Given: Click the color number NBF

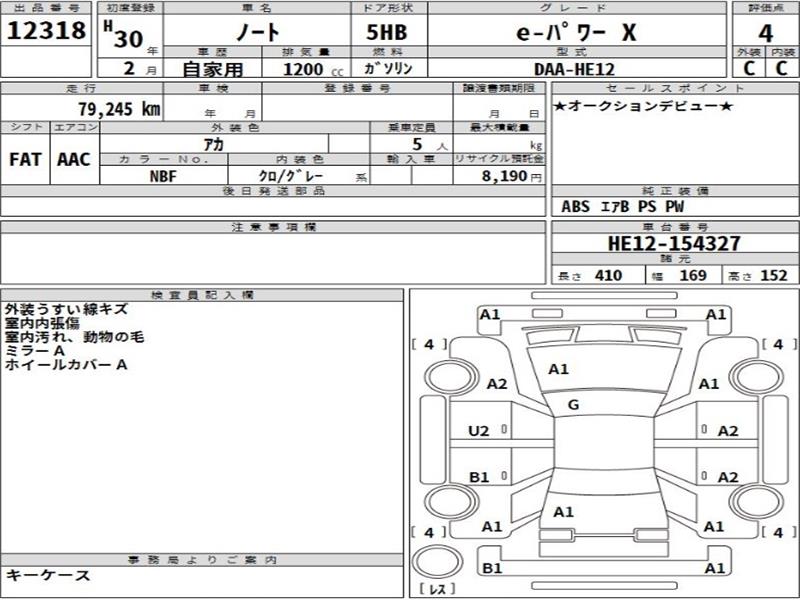Looking at the screenshot, I should [x=163, y=177].
